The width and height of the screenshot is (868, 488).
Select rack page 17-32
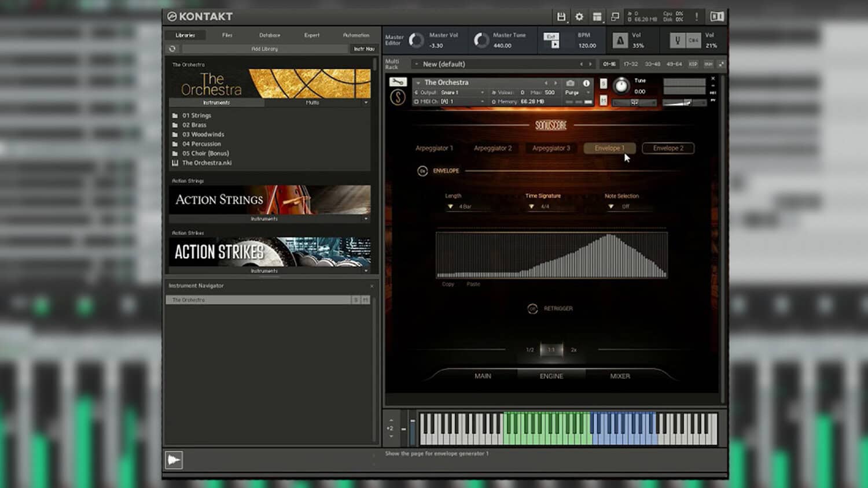631,64
